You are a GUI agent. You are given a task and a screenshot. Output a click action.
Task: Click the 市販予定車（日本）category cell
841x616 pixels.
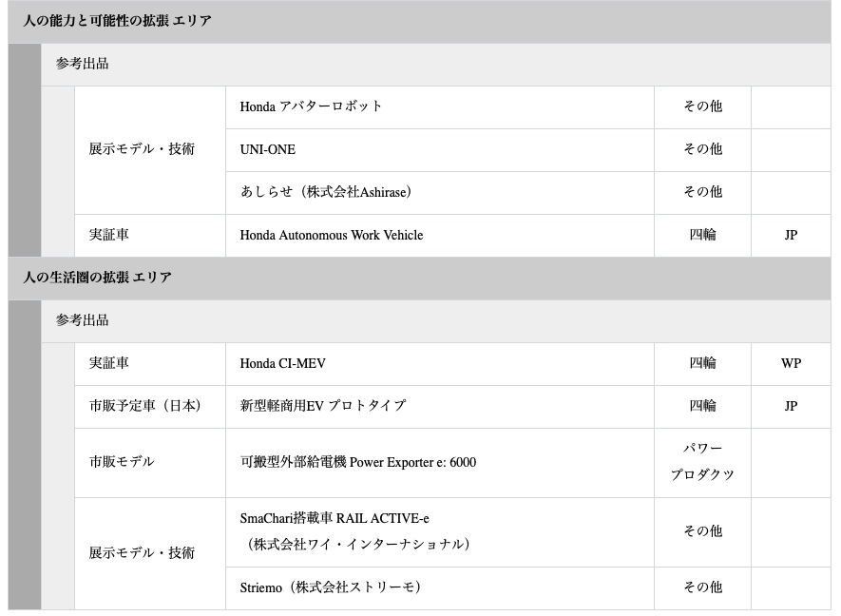click(145, 406)
